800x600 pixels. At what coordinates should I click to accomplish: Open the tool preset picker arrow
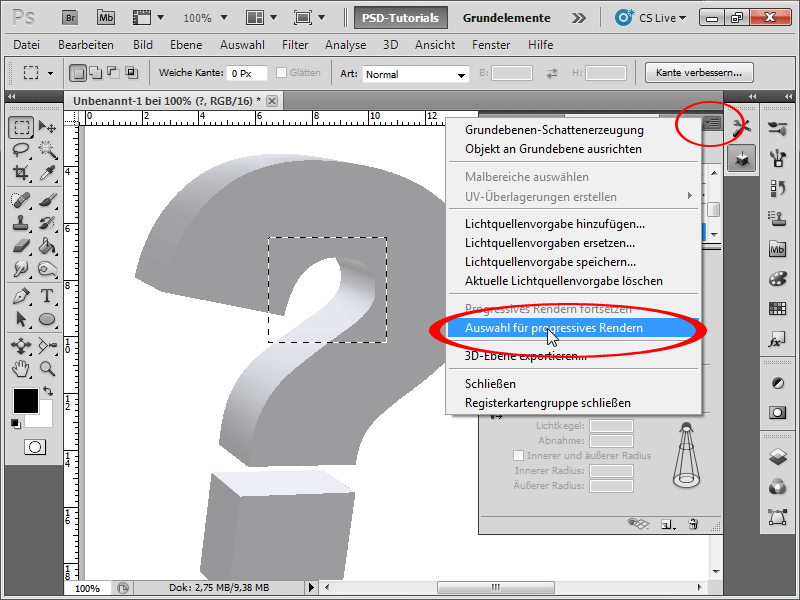pos(50,73)
